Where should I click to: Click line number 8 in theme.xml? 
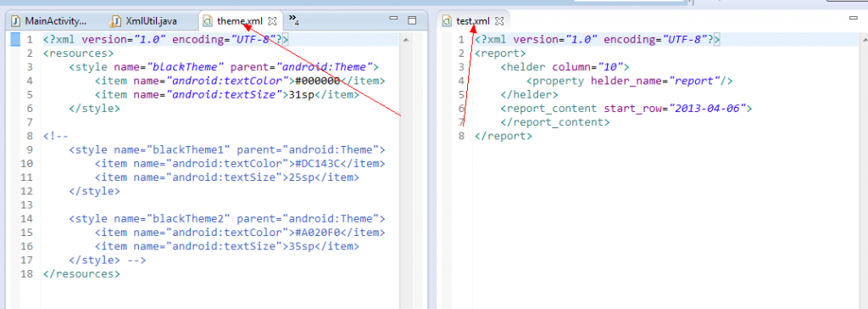(x=30, y=136)
